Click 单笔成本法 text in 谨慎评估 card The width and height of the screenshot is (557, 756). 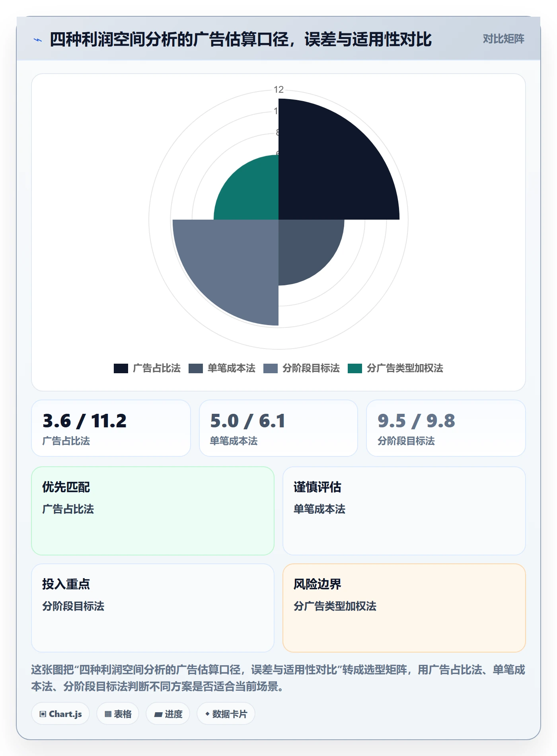(319, 509)
